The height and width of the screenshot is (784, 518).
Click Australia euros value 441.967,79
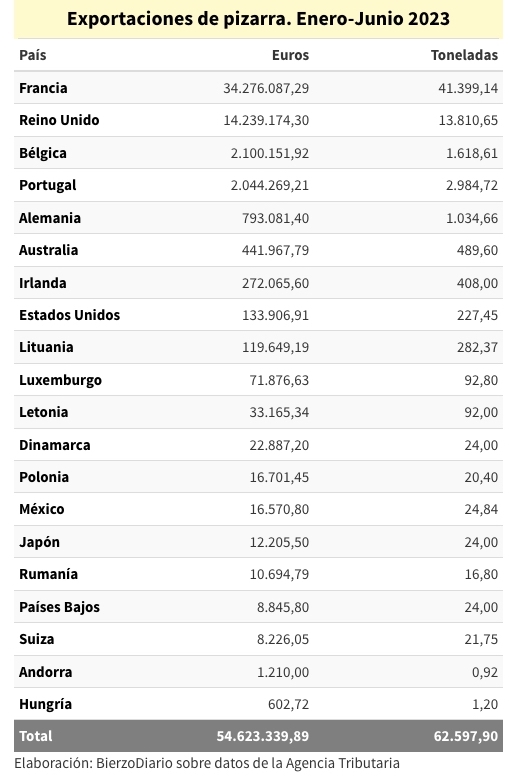276,250
